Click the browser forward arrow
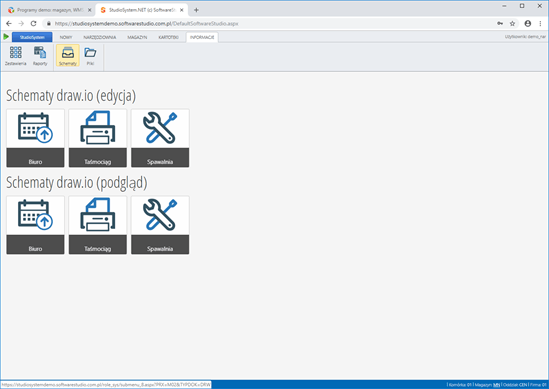This screenshot has height=389, width=549. tap(21, 23)
